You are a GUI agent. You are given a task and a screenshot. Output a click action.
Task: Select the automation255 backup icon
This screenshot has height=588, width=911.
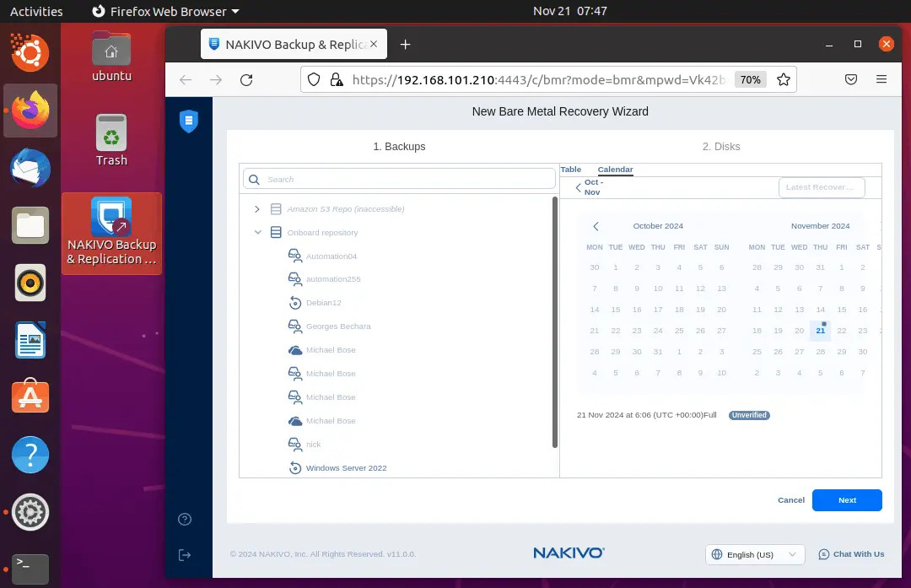pyautogui.click(x=295, y=279)
